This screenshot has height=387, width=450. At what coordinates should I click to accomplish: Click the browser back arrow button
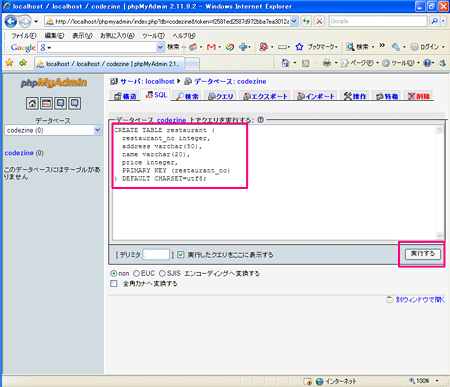11,22
